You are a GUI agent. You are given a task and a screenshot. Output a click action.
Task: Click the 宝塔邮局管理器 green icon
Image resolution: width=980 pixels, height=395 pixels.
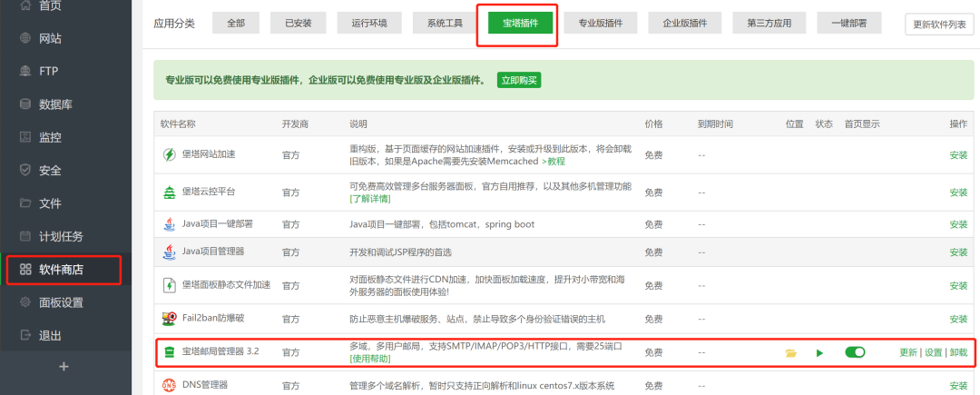pos(169,352)
